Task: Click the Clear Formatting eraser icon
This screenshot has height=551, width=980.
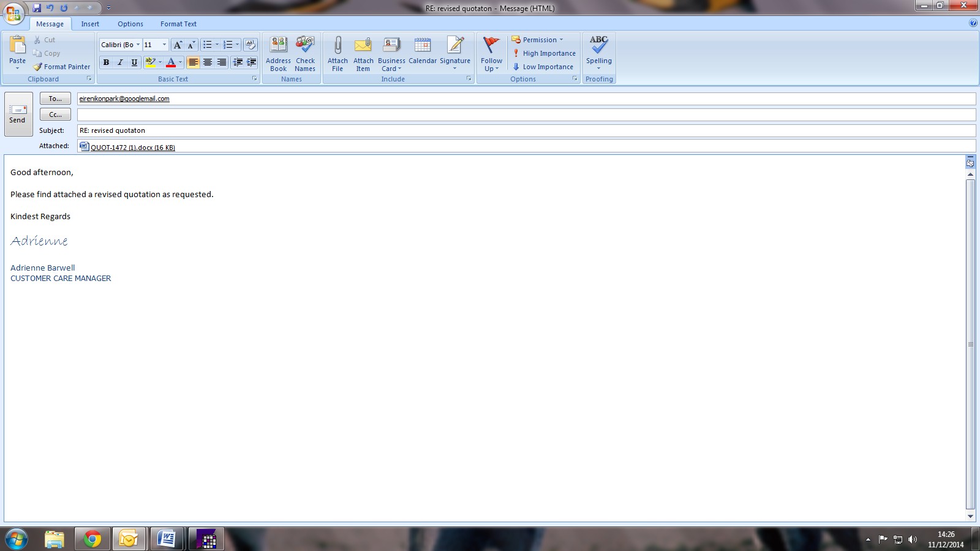Action: [250, 45]
